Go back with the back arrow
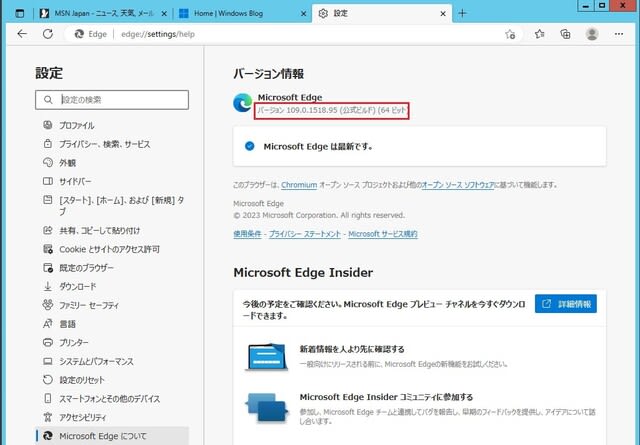The image size is (640, 445). [x=22, y=34]
